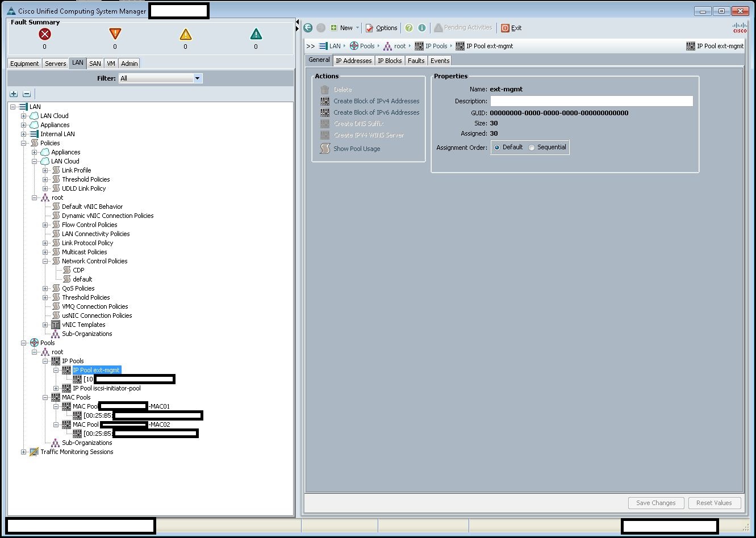Click Create Block of IPv4 Addresses
The image size is (756, 538).
[376, 101]
